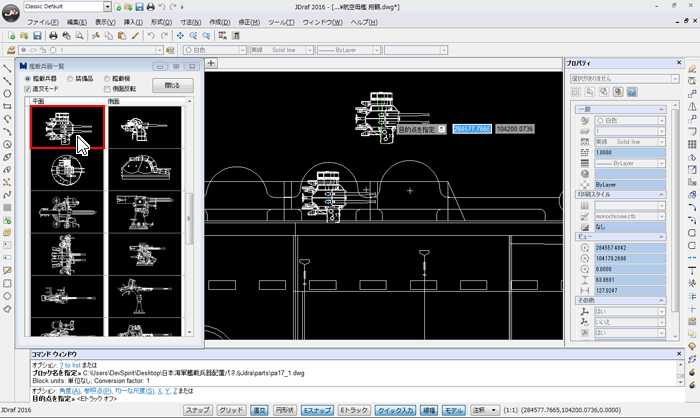Select the 装備品 radio button
Viewport: 700px width, 418px height.
pyautogui.click(x=70, y=79)
